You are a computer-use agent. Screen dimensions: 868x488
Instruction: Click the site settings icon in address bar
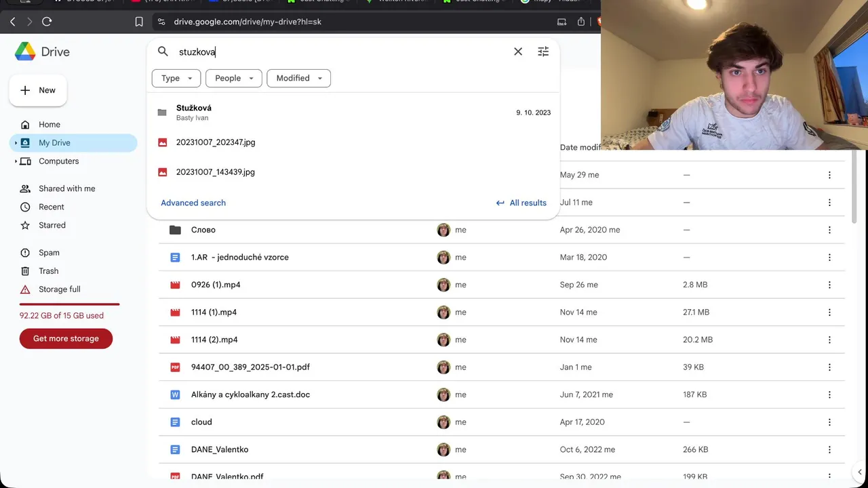click(x=161, y=22)
